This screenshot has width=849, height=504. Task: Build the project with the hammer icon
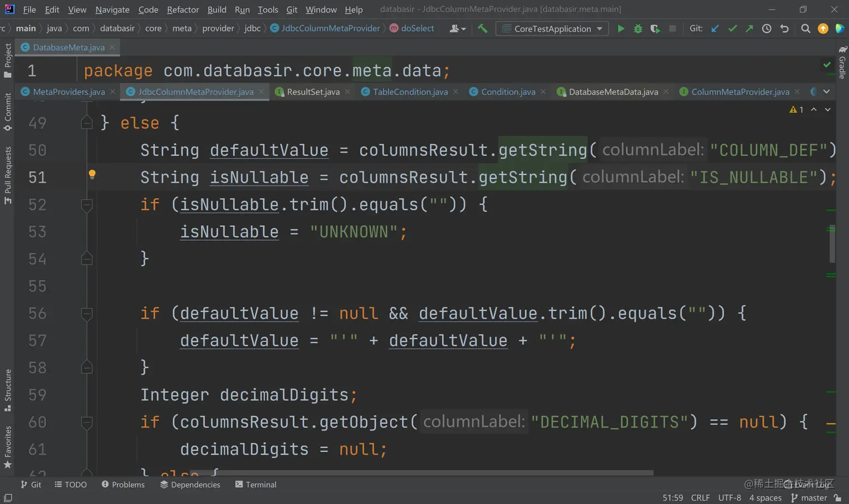click(x=482, y=28)
